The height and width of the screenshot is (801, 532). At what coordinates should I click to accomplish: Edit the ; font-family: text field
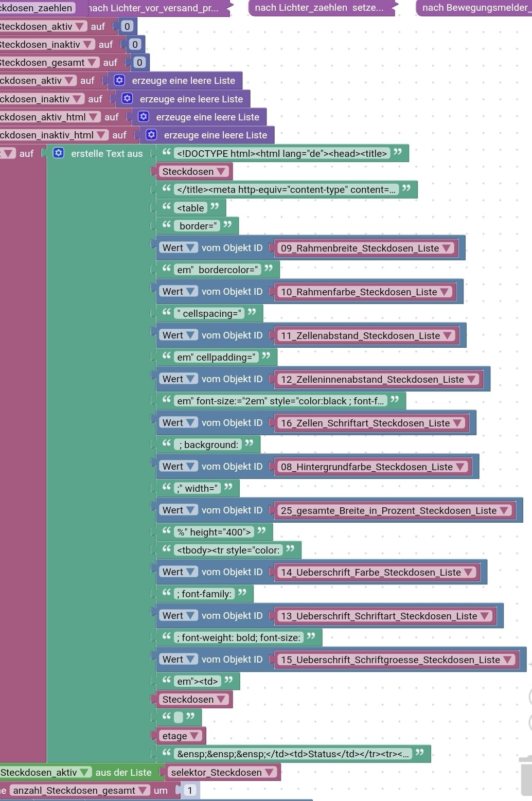(x=204, y=594)
